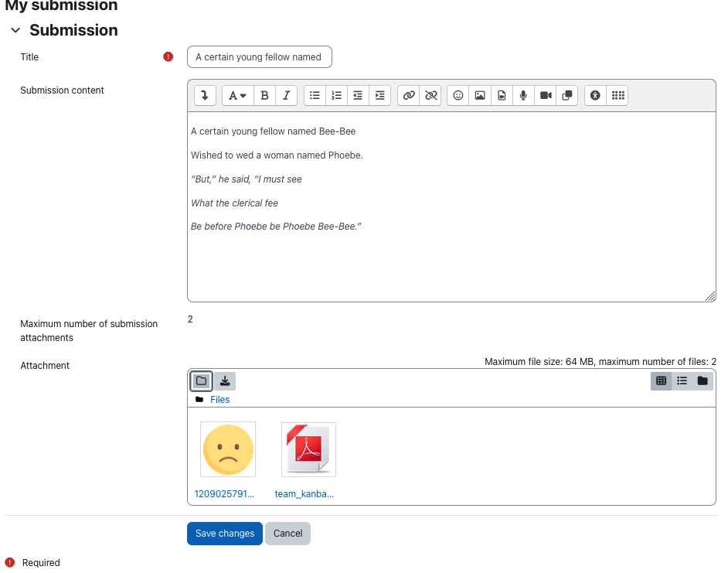Click Save changes button
This screenshot has width=728, height=573.
(225, 534)
